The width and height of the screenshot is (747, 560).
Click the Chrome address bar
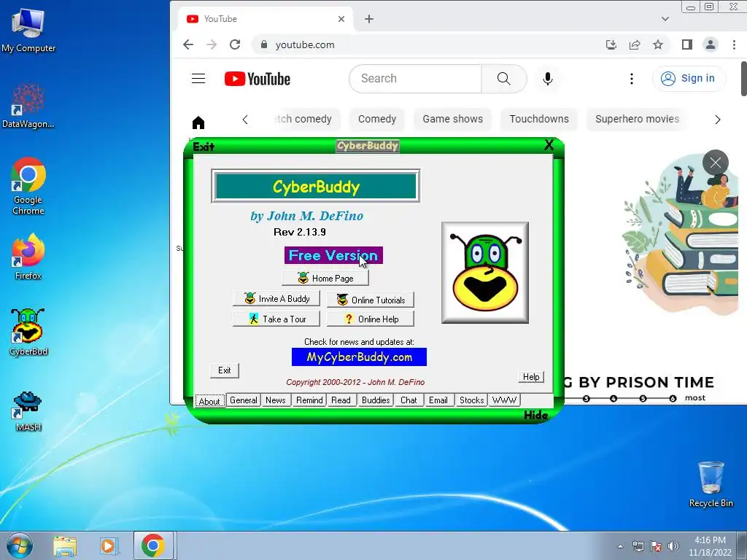coord(429,44)
